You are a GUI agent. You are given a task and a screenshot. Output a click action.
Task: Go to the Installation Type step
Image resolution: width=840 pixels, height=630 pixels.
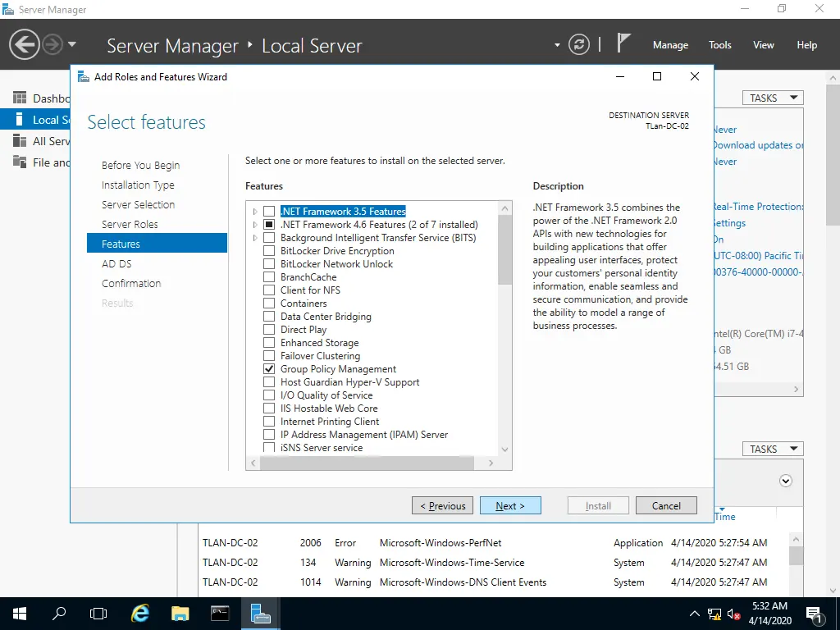pyautogui.click(x=138, y=185)
